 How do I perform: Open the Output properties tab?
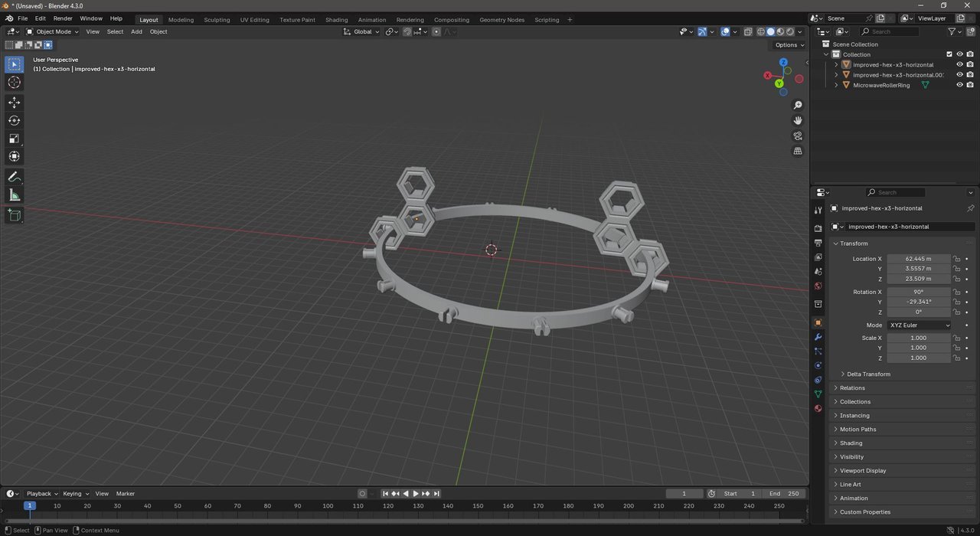818,243
